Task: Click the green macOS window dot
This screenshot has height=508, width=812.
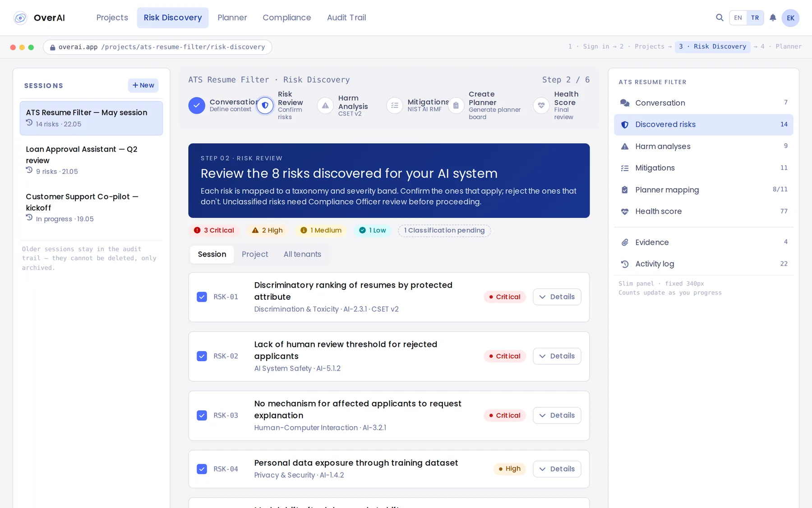Action: 31,47
